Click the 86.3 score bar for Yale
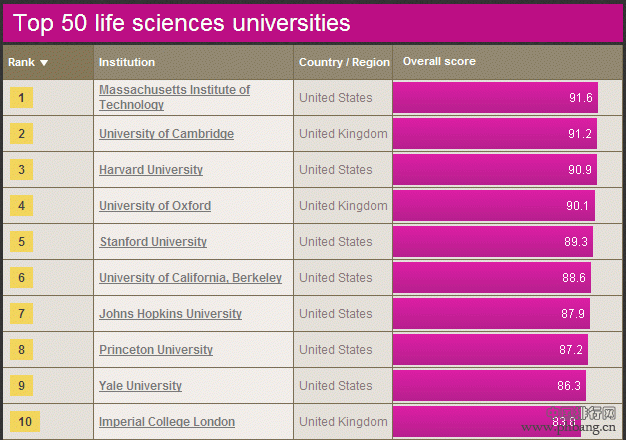 point(489,385)
